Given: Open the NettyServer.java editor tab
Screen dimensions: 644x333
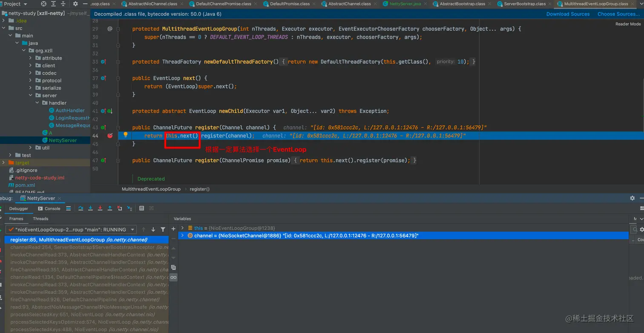Looking at the screenshot, I should coord(405,4).
